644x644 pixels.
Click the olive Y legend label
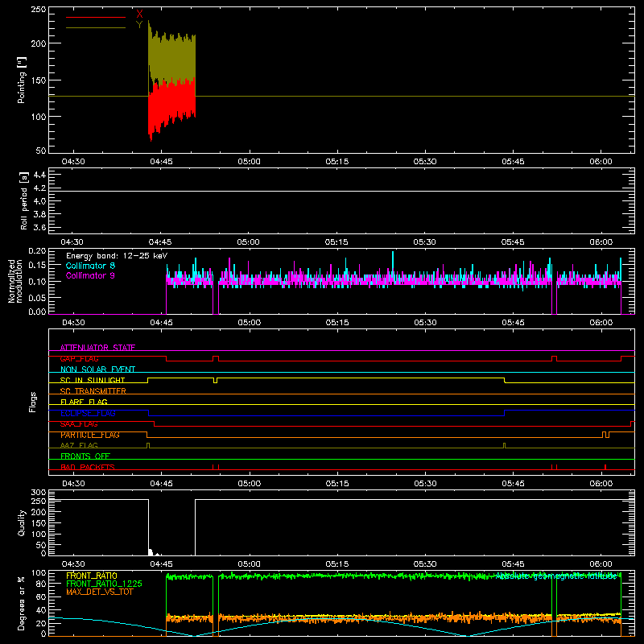(x=139, y=25)
